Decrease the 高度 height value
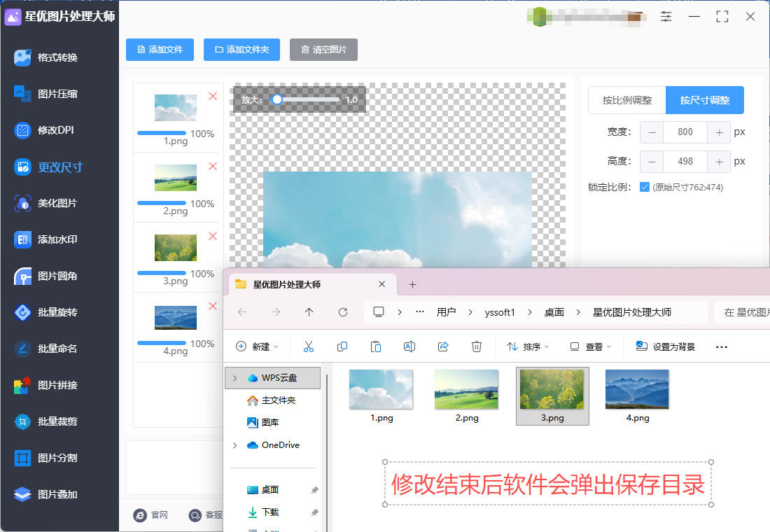The image size is (770, 532). pos(652,162)
